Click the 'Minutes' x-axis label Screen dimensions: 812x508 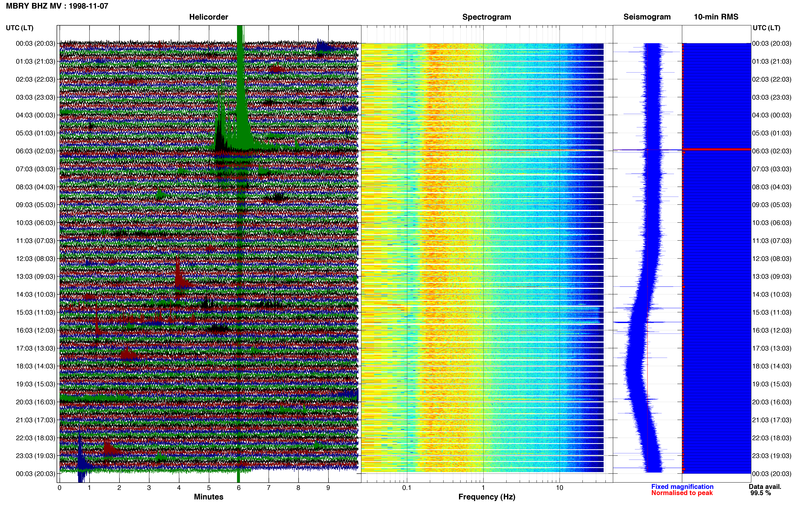click(209, 497)
